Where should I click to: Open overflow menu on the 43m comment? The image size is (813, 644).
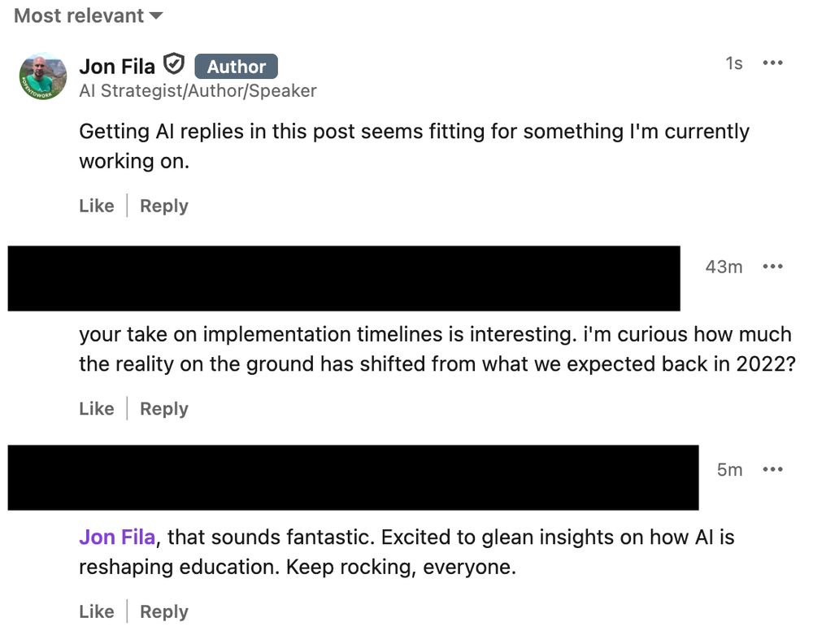[x=773, y=266]
